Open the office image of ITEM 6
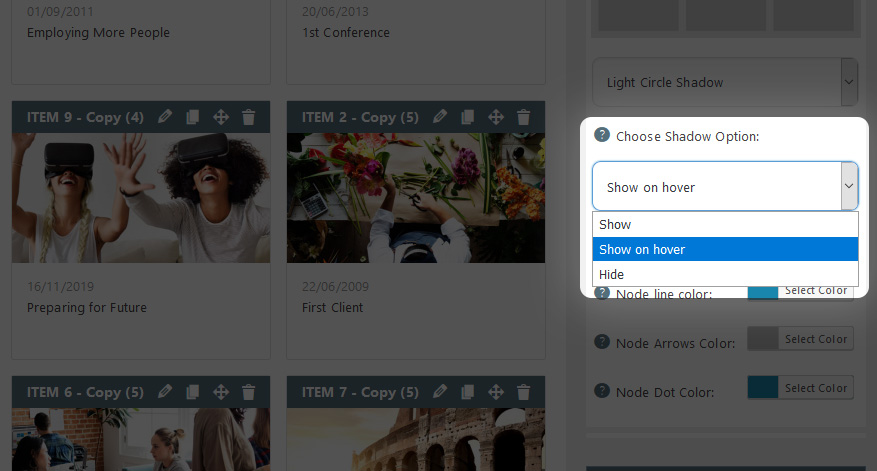This screenshot has width=877, height=471. point(141,440)
